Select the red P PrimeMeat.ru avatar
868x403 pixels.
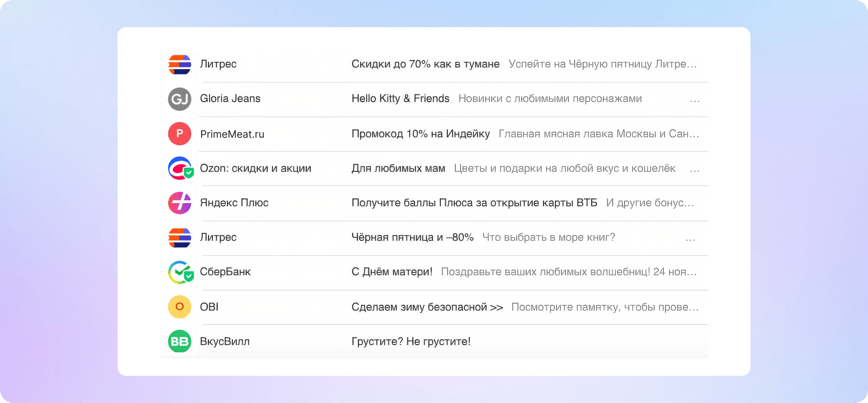click(179, 134)
